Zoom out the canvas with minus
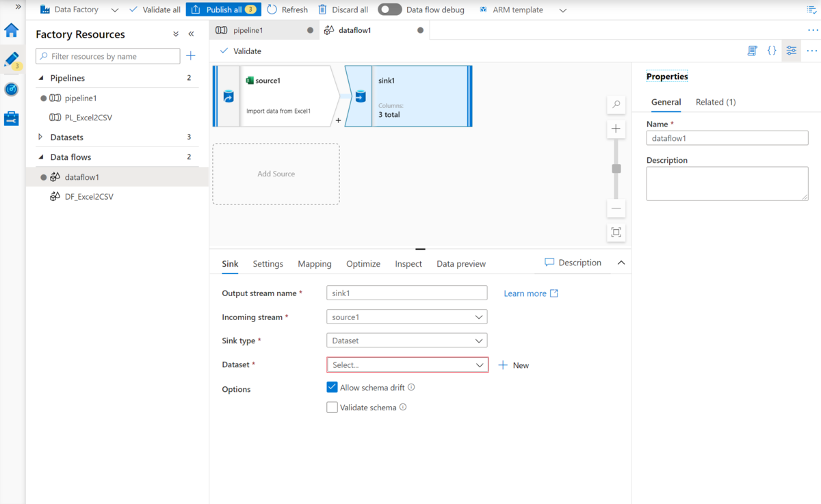Image resolution: width=821 pixels, height=504 pixels. tap(616, 208)
